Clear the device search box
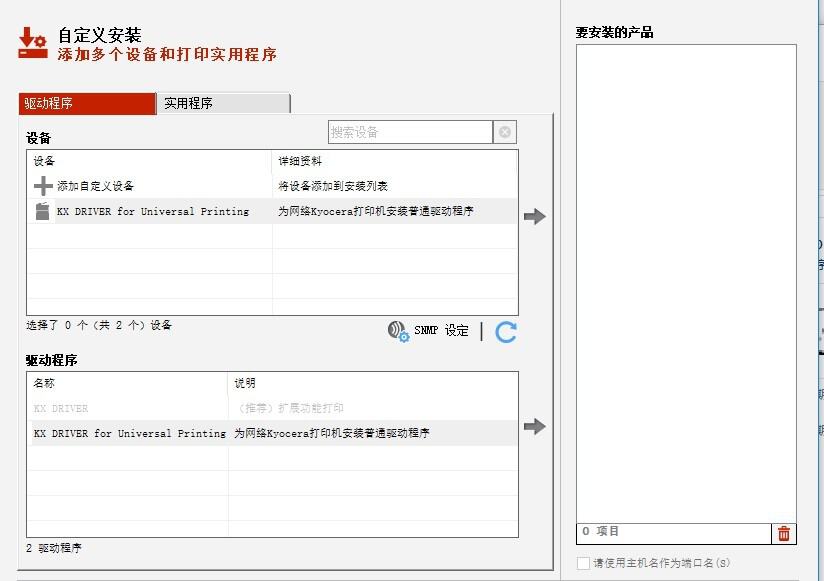824x581 pixels. coord(505,132)
